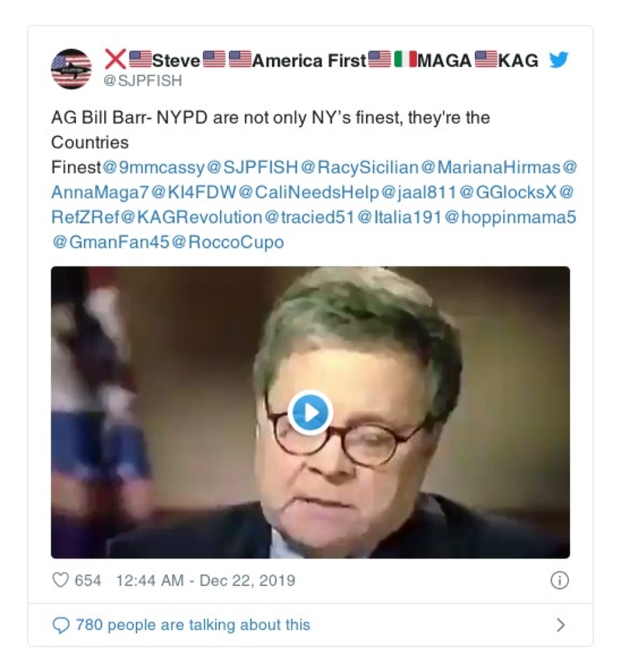Like the tweet using the heart icon
Image resolution: width=621 pixels, height=672 pixels.
(x=59, y=578)
